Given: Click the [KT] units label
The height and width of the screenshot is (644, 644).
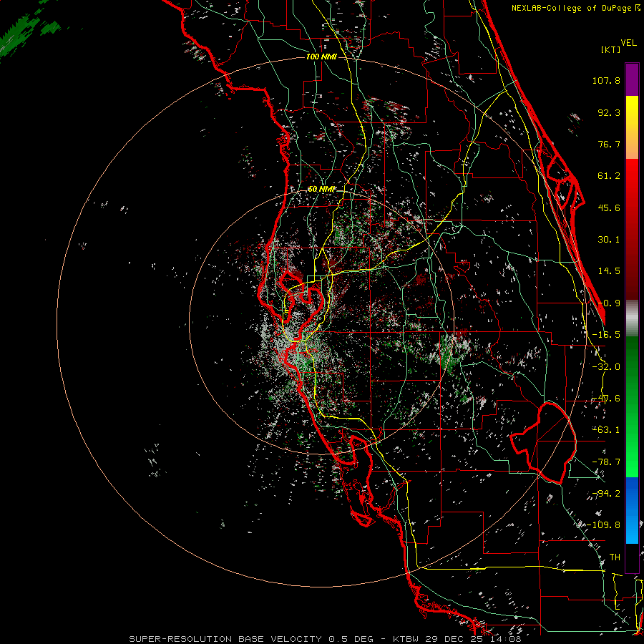Looking at the screenshot, I should (x=611, y=49).
